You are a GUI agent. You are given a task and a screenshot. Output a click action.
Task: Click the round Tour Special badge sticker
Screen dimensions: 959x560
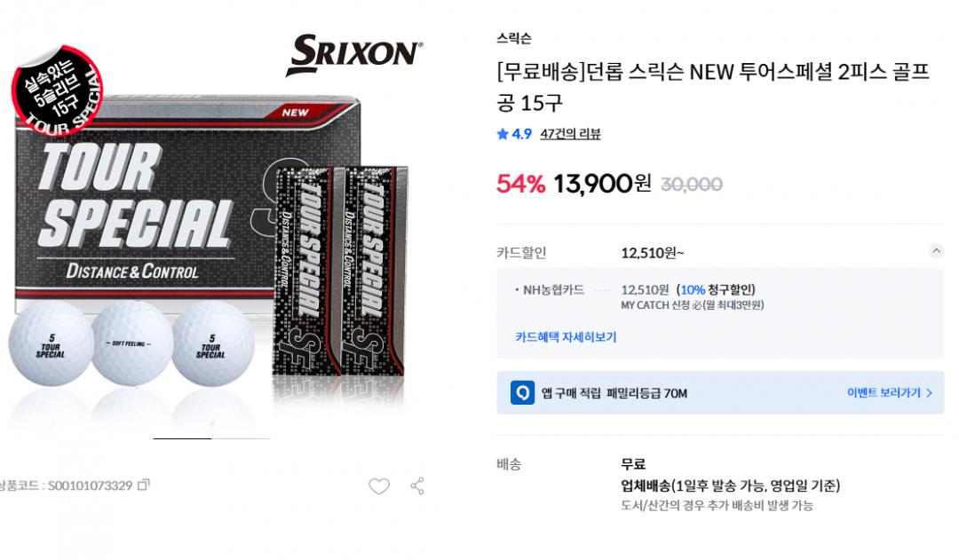[57, 90]
